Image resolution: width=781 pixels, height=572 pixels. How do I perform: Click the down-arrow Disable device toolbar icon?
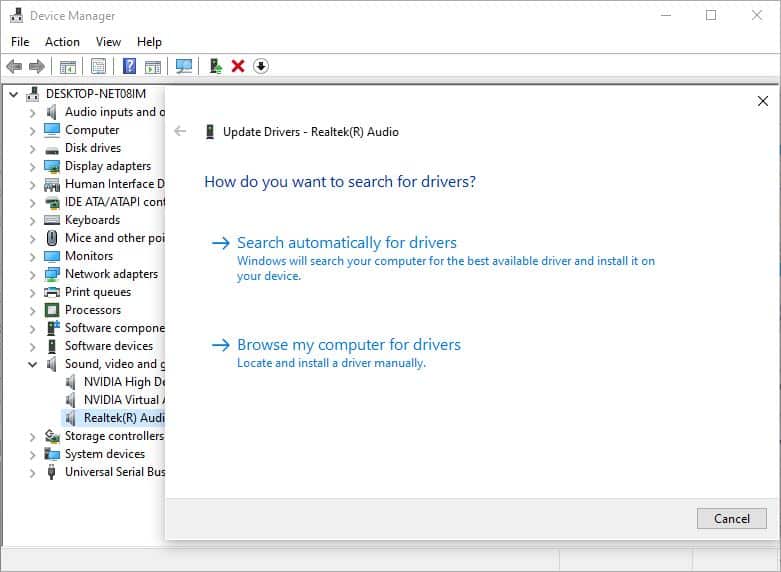pos(261,66)
